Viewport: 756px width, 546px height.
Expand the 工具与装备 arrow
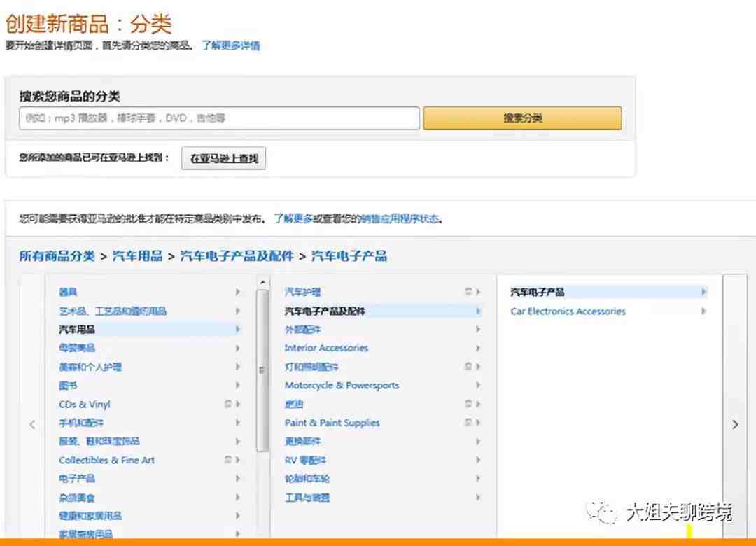pyautogui.click(x=478, y=497)
